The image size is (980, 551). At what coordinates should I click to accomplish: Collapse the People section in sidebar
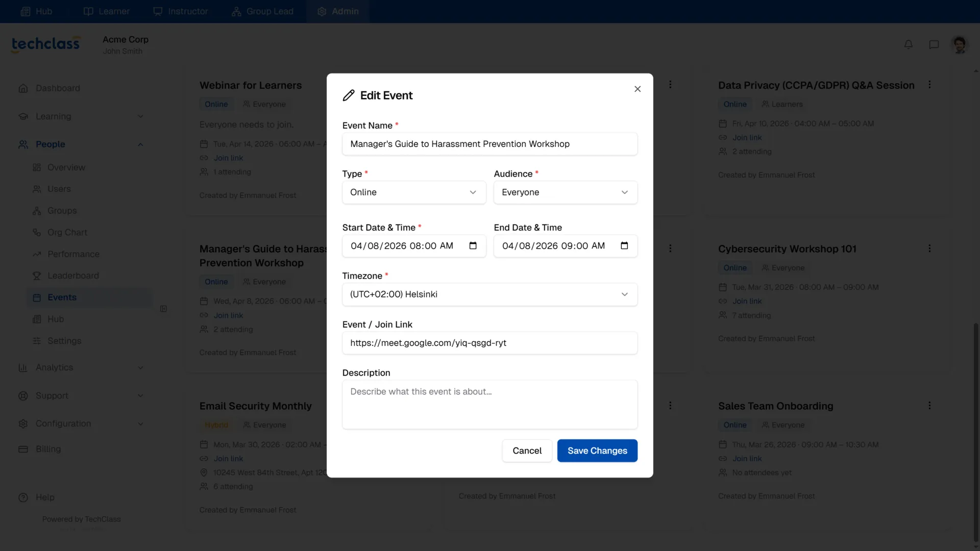[x=82, y=144]
